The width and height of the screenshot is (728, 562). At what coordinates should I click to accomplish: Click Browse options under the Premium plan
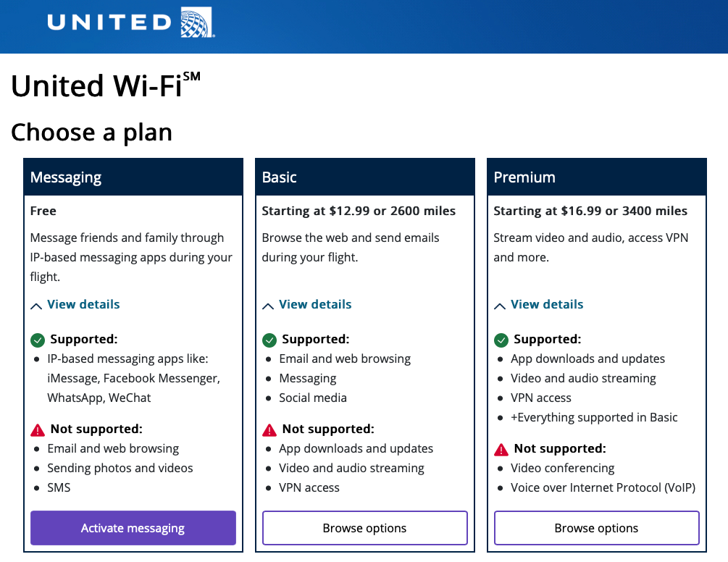point(596,528)
